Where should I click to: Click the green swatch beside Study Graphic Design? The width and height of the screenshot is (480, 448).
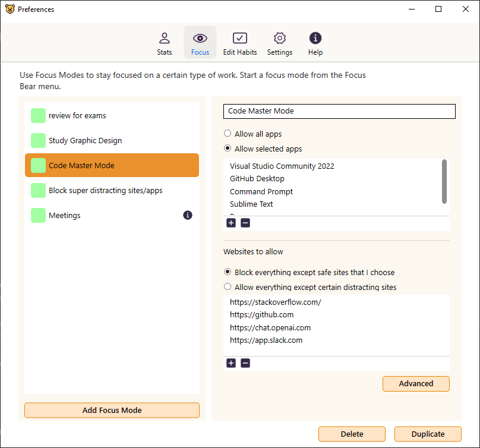click(x=38, y=141)
